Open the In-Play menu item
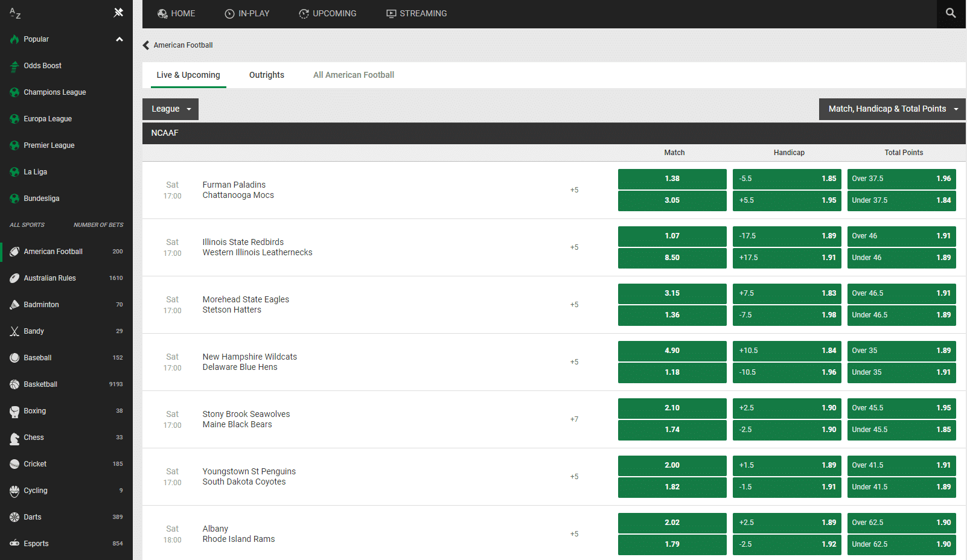The width and height of the screenshot is (967, 560). (x=247, y=13)
